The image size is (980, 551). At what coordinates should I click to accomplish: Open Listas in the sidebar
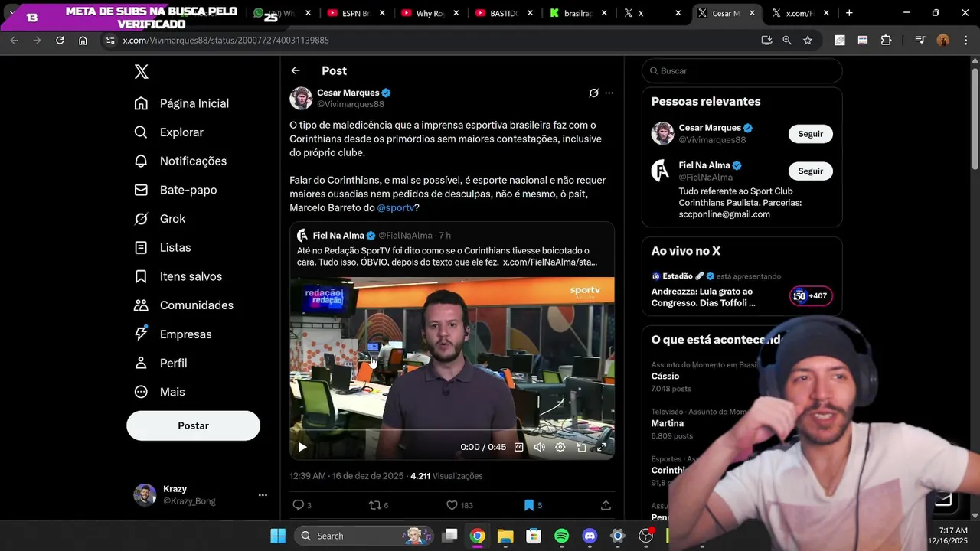pyautogui.click(x=162, y=248)
